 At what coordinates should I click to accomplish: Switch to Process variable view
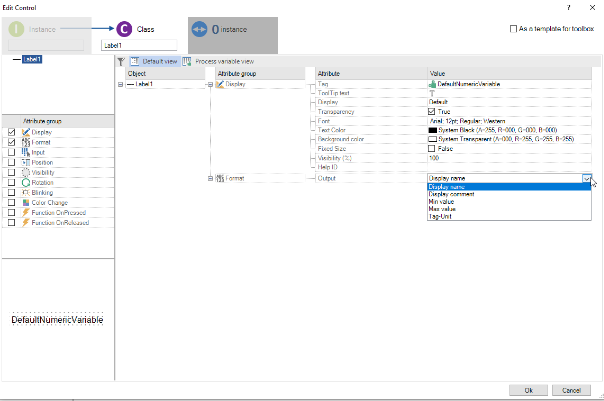(x=218, y=62)
